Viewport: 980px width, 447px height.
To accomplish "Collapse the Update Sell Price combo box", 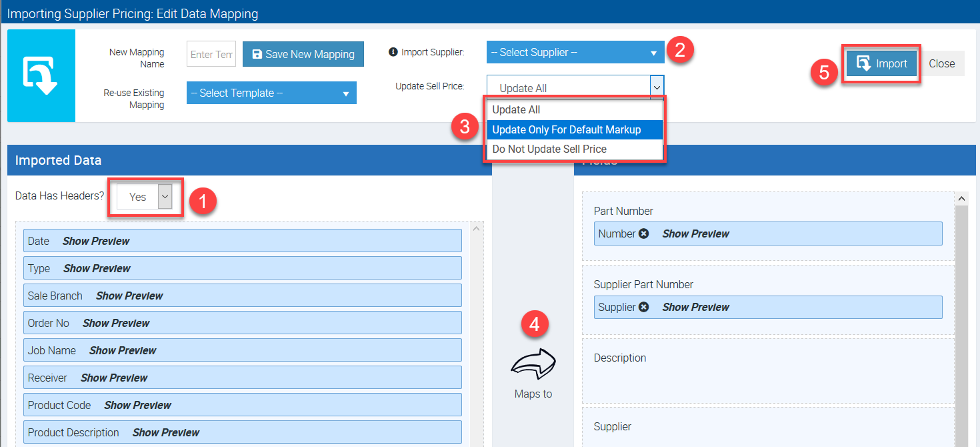I will [x=657, y=87].
